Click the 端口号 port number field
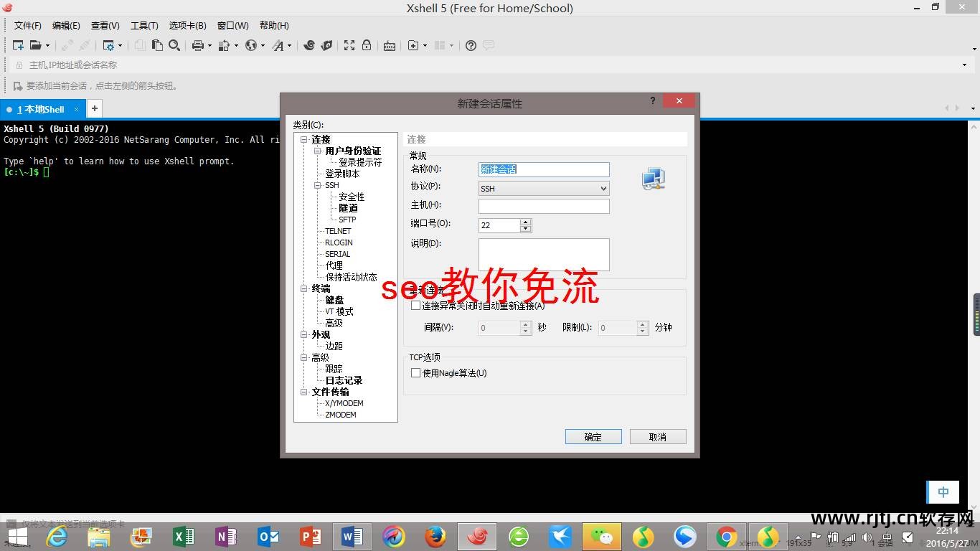This screenshot has width=980, height=551. tap(499, 225)
